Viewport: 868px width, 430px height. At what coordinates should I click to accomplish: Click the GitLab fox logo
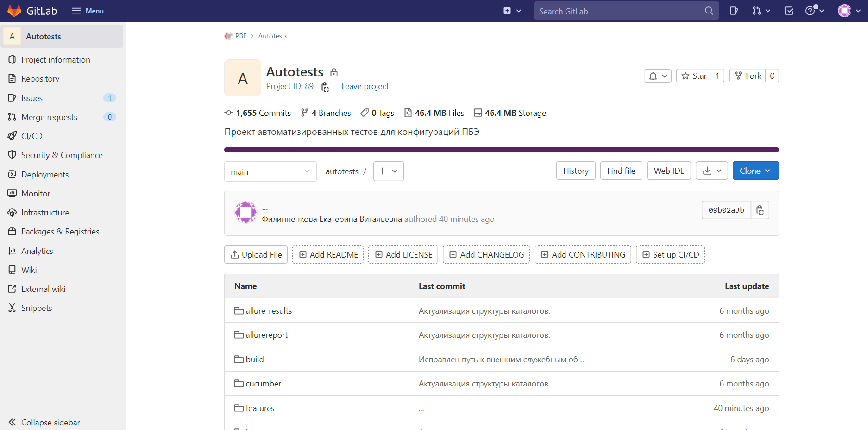(x=14, y=11)
